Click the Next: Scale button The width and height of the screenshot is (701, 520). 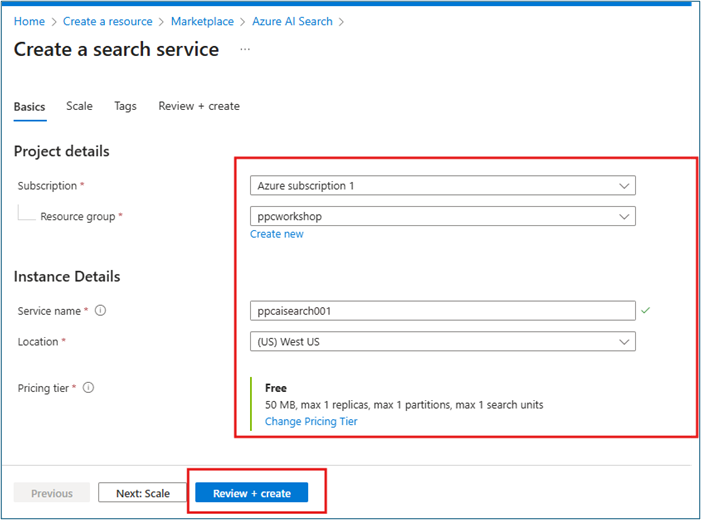click(x=142, y=493)
